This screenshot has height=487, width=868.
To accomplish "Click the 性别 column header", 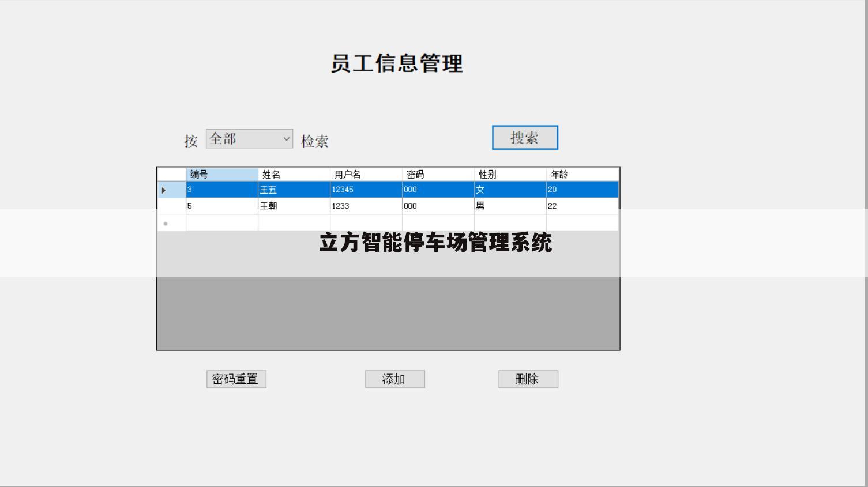I will pyautogui.click(x=510, y=174).
